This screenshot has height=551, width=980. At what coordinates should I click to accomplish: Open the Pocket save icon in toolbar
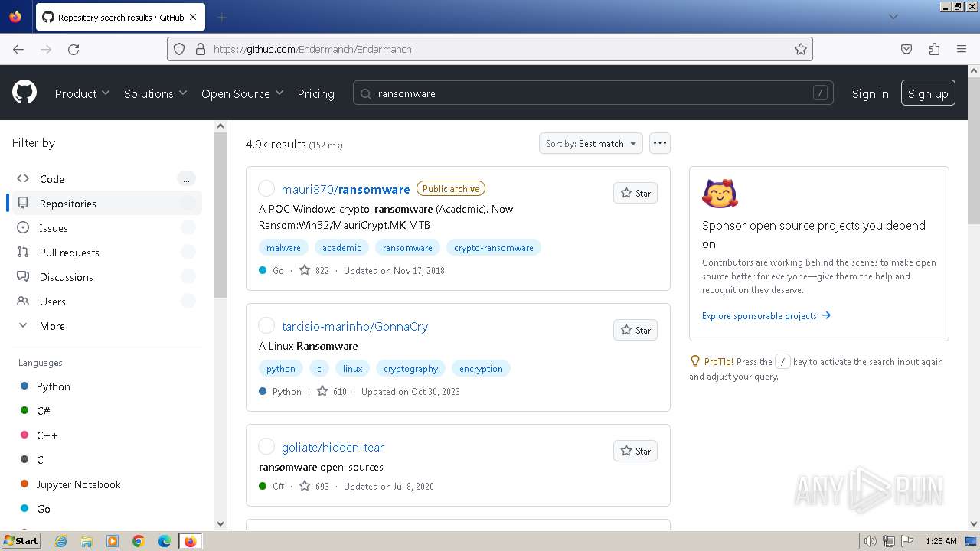906,49
